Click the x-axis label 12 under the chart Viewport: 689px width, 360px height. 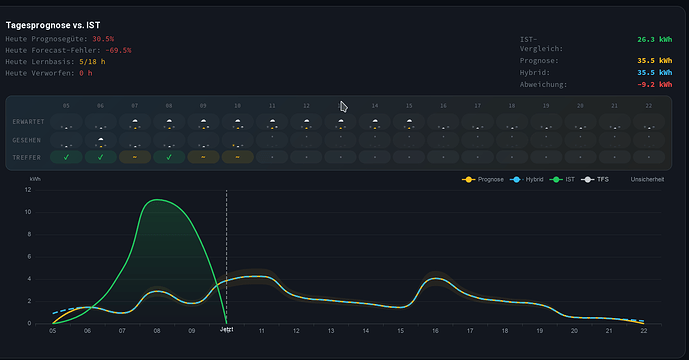point(296,331)
